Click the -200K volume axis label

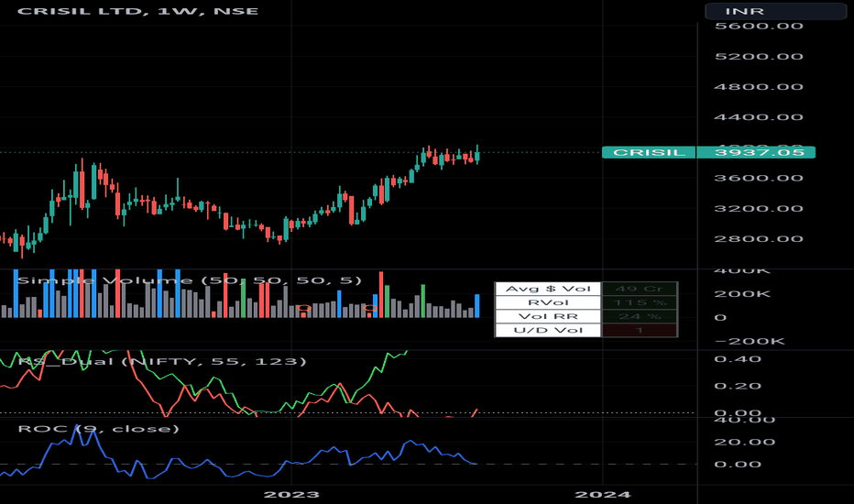point(750,342)
